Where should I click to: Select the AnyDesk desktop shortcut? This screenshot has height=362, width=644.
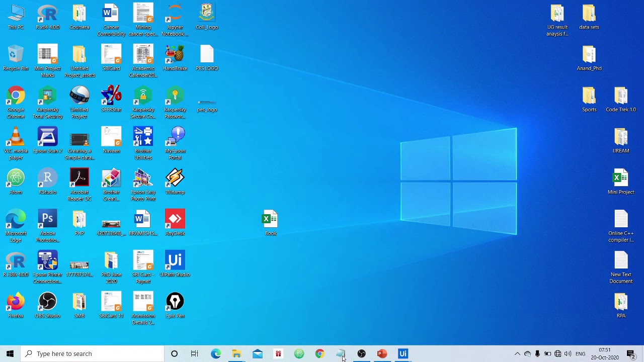coord(175,224)
